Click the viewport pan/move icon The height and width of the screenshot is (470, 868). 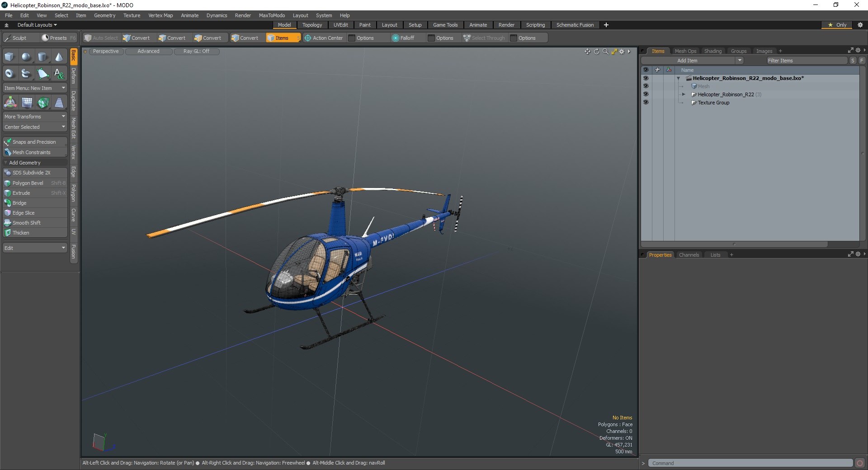tap(587, 52)
